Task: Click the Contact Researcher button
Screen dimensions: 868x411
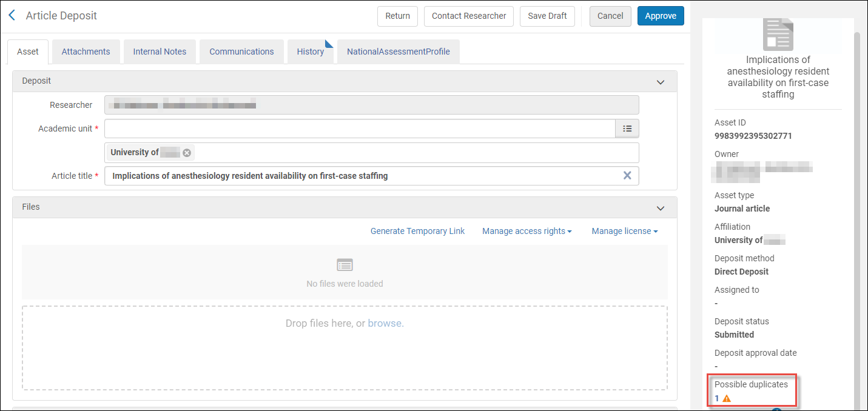Action: pos(468,16)
